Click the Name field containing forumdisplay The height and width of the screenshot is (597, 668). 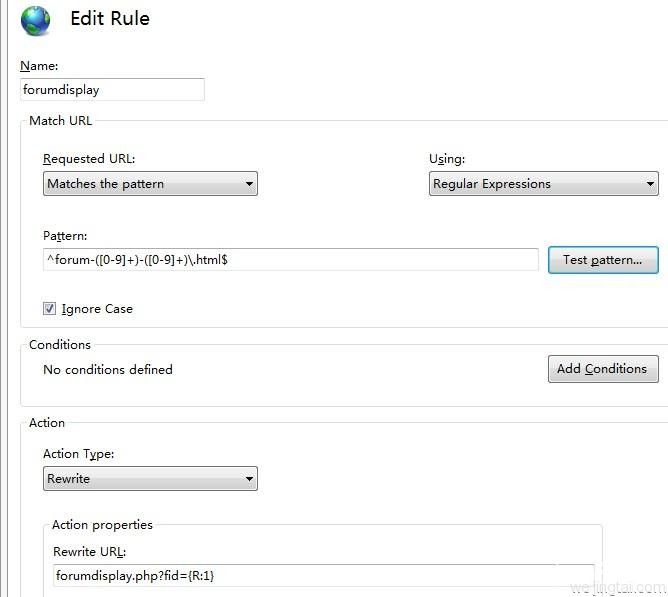112,89
